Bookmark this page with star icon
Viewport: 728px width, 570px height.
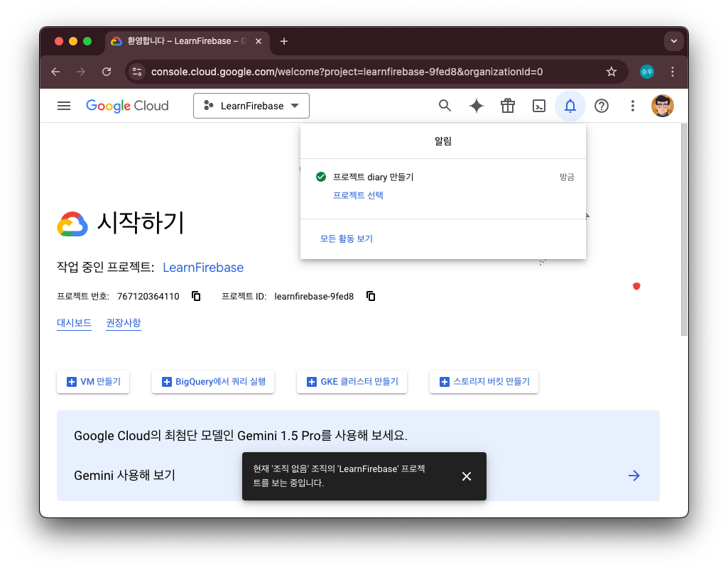click(x=612, y=72)
